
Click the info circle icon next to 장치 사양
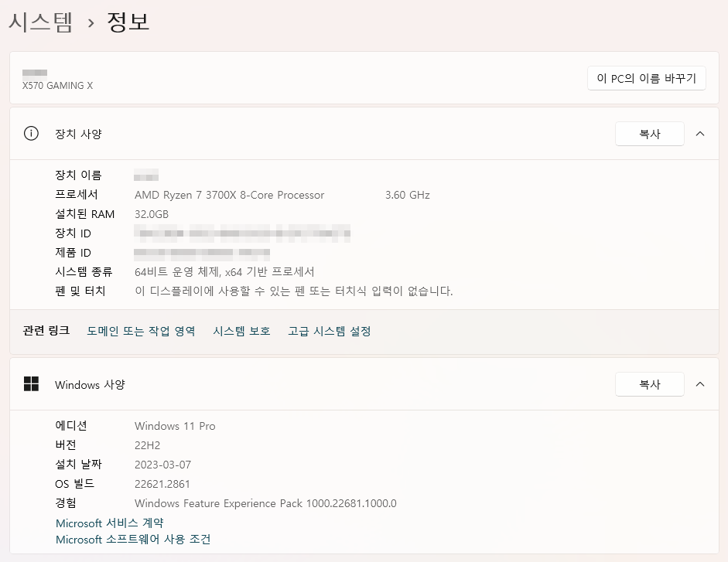coord(31,134)
